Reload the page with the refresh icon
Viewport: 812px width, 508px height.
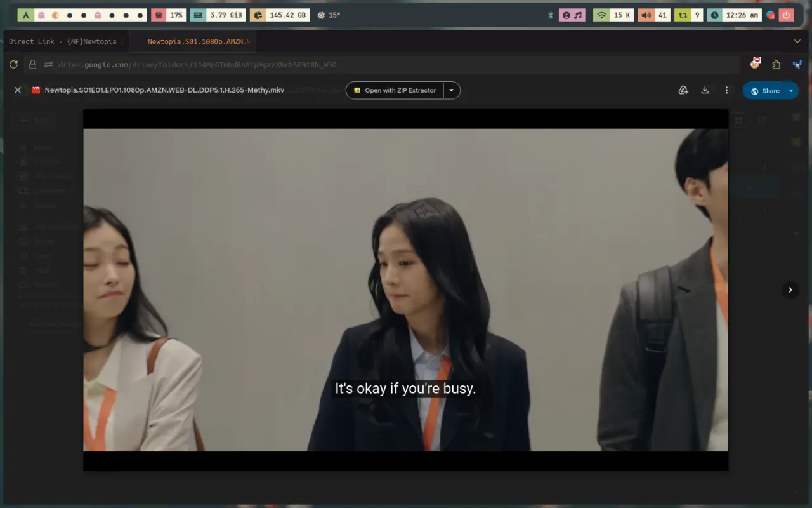pyautogui.click(x=13, y=64)
